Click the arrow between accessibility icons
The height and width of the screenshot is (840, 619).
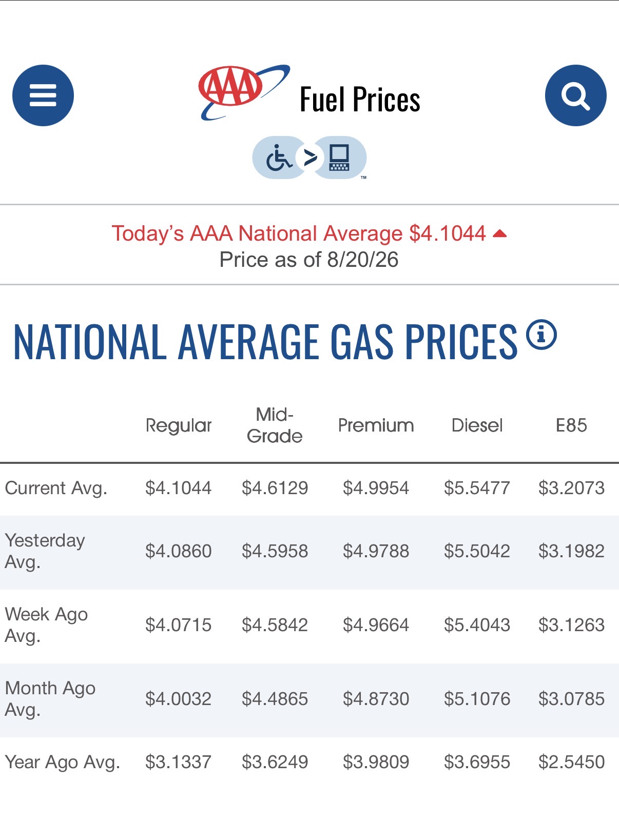click(x=310, y=158)
